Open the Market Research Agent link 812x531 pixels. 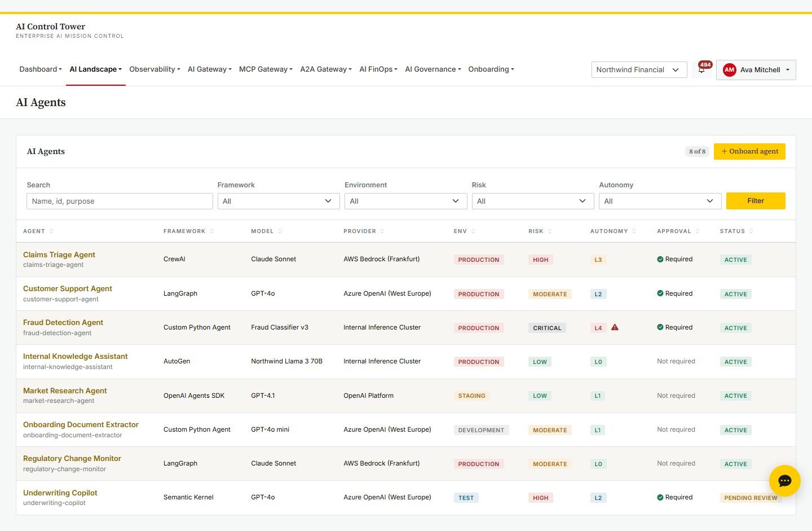click(65, 391)
